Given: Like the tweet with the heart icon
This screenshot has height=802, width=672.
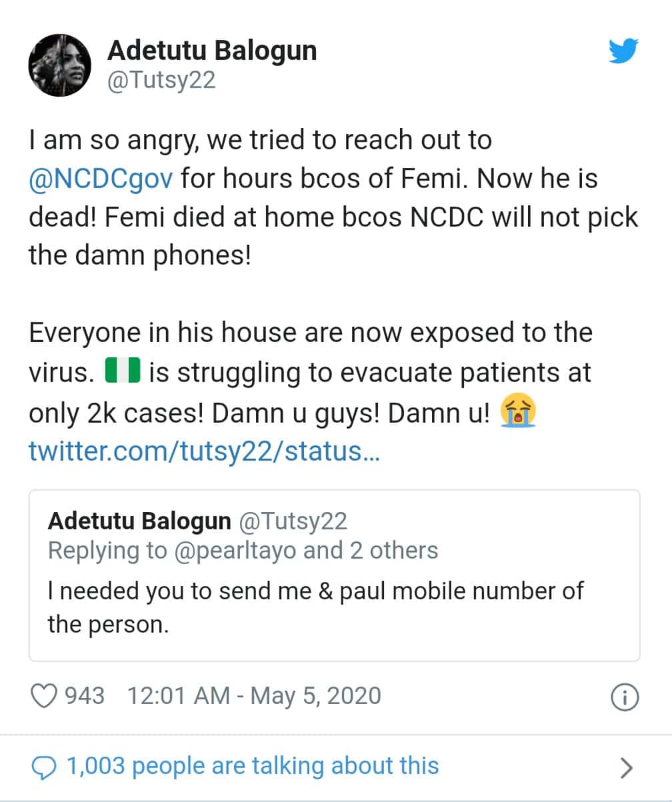Looking at the screenshot, I should point(45,696).
